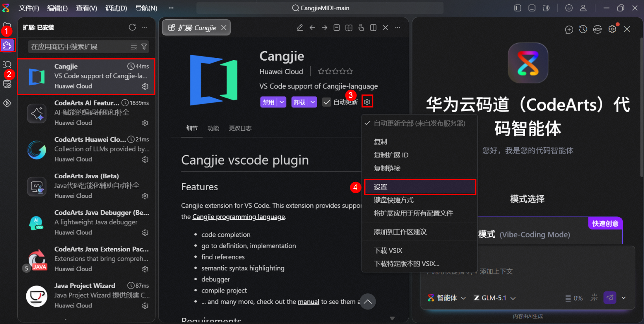644x324 pixels.
Task: Open the 智能体 mode dropdown
Action: click(x=447, y=298)
